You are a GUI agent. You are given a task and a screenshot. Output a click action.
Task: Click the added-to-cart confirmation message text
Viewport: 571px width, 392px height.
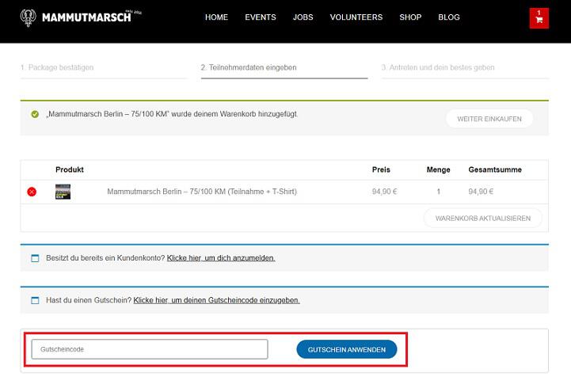(x=172, y=114)
